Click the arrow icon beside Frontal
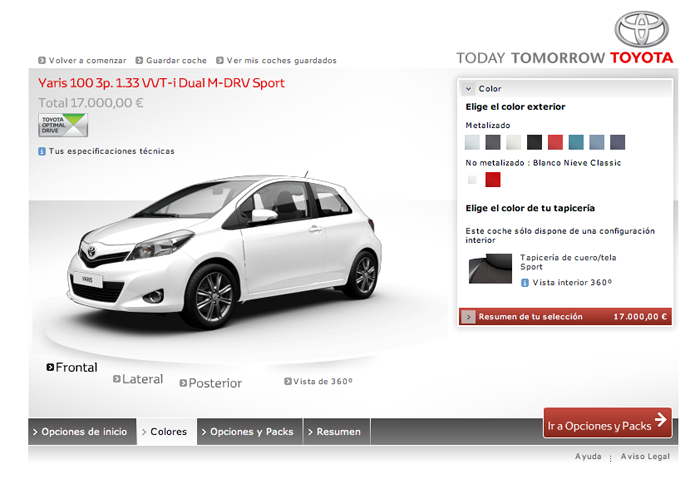The height and width of the screenshot is (489, 700). pos(50,367)
